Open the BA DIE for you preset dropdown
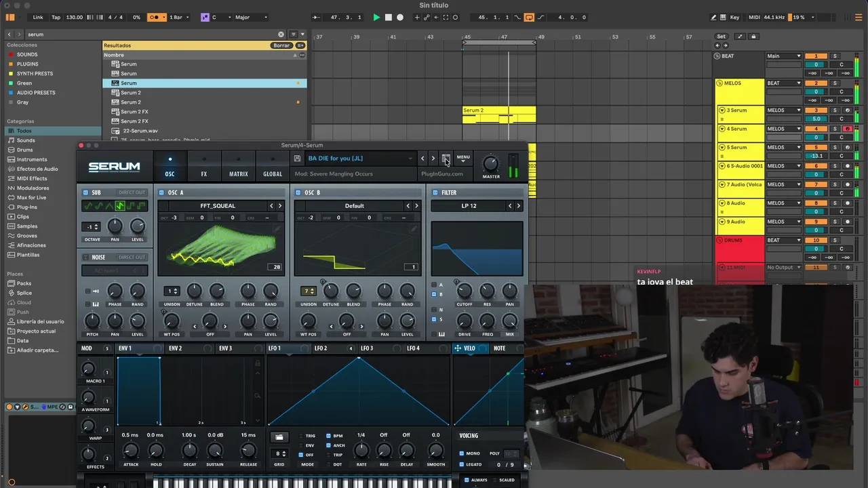The height and width of the screenshot is (488, 868). pyautogui.click(x=359, y=159)
